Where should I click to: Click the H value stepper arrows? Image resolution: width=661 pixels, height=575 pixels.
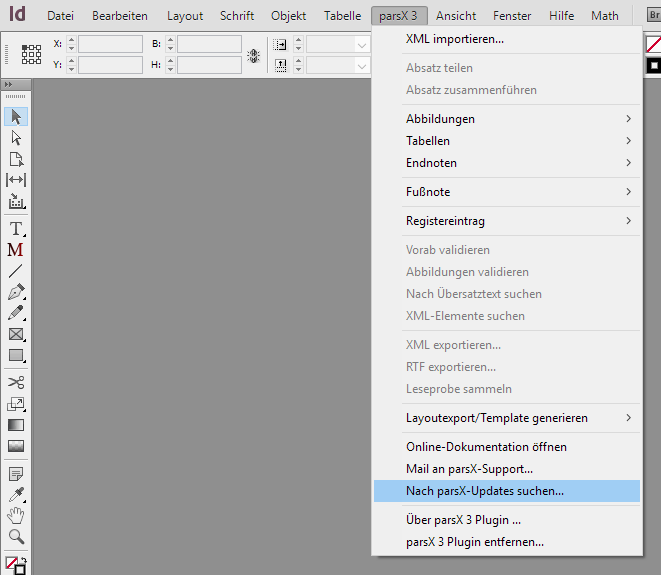tap(170, 65)
